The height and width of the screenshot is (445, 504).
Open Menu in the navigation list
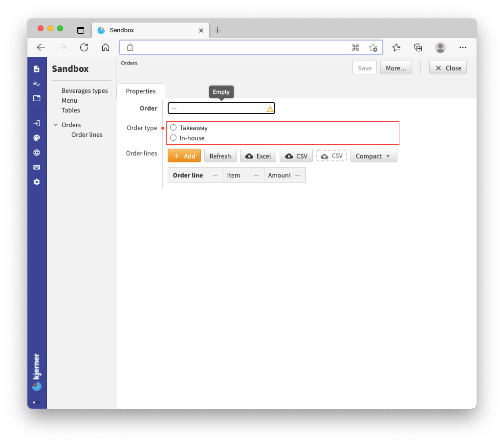69,100
